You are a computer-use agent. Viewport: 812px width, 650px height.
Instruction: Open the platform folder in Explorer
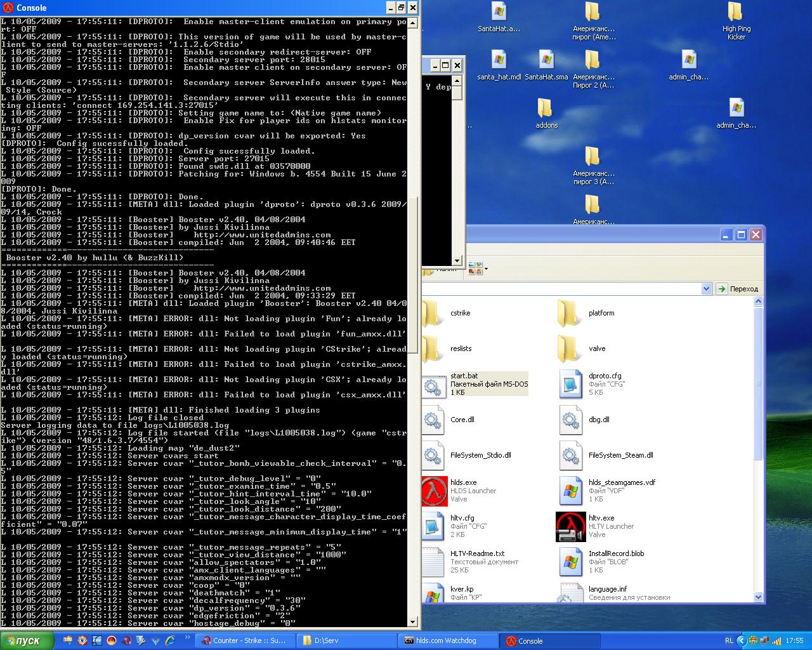pyautogui.click(x=569, y=313)
